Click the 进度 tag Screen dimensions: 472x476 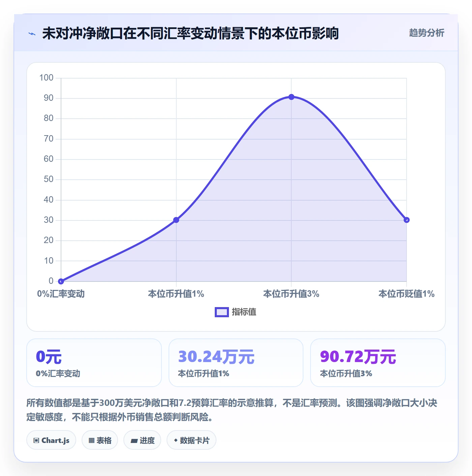142,440
